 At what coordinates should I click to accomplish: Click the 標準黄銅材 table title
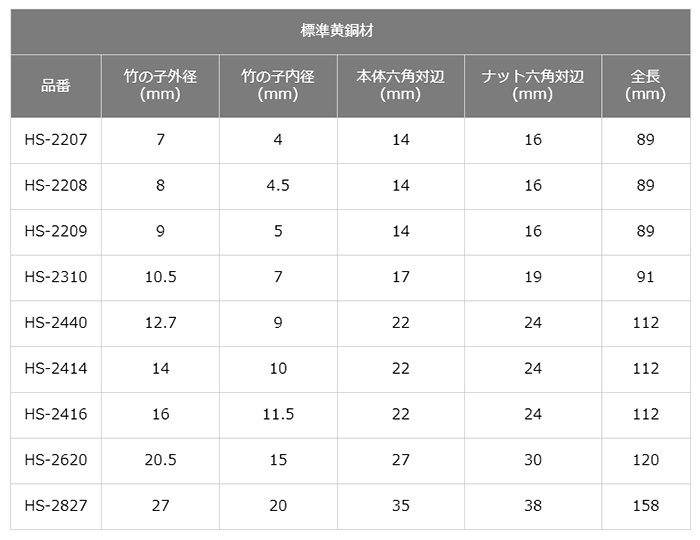337,31
